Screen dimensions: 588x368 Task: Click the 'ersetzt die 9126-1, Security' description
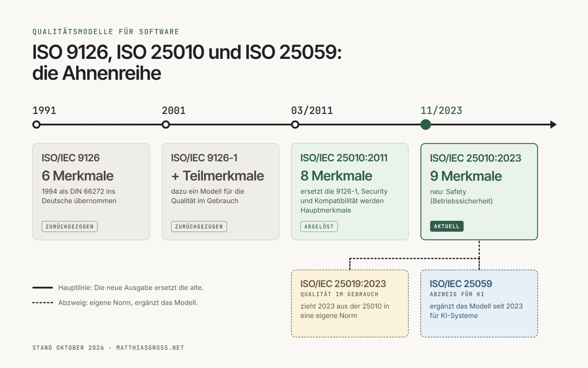pyautogui.click(x=344, y=201)
